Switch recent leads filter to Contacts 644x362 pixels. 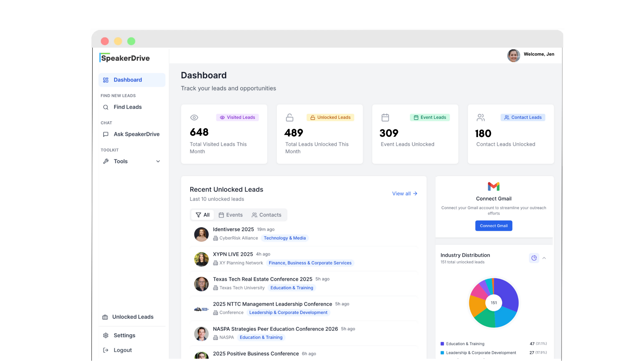click(x=267, y=215)
